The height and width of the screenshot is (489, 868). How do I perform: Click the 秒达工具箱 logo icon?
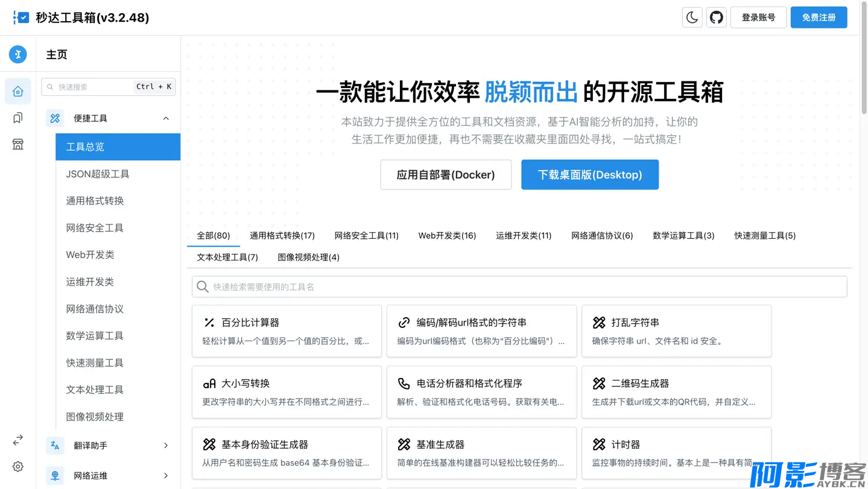tap(21, 17)
